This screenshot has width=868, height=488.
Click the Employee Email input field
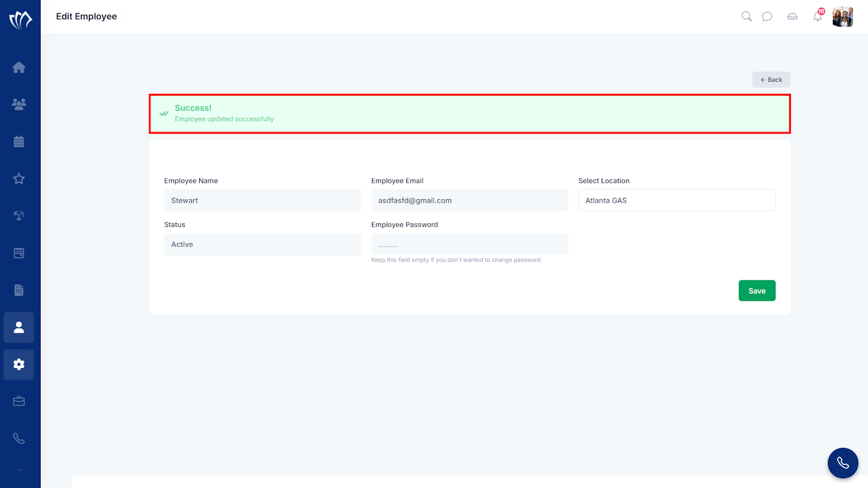coord(470,201)
